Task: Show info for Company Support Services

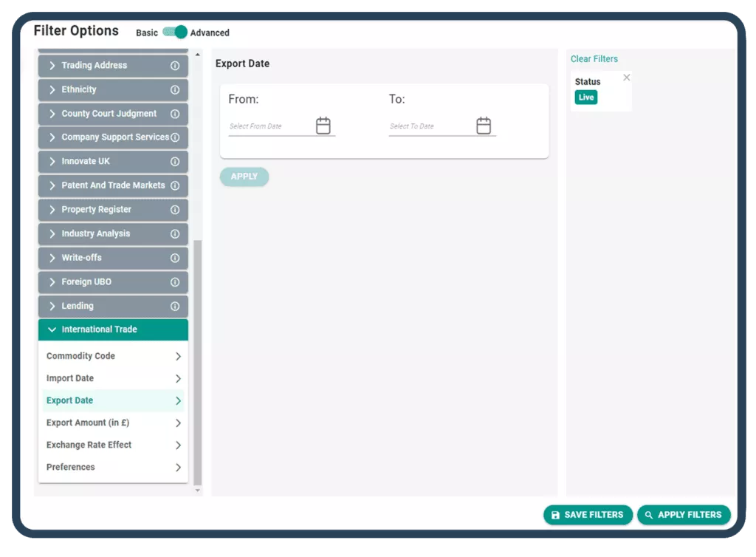Action: (x=175, y=137)
